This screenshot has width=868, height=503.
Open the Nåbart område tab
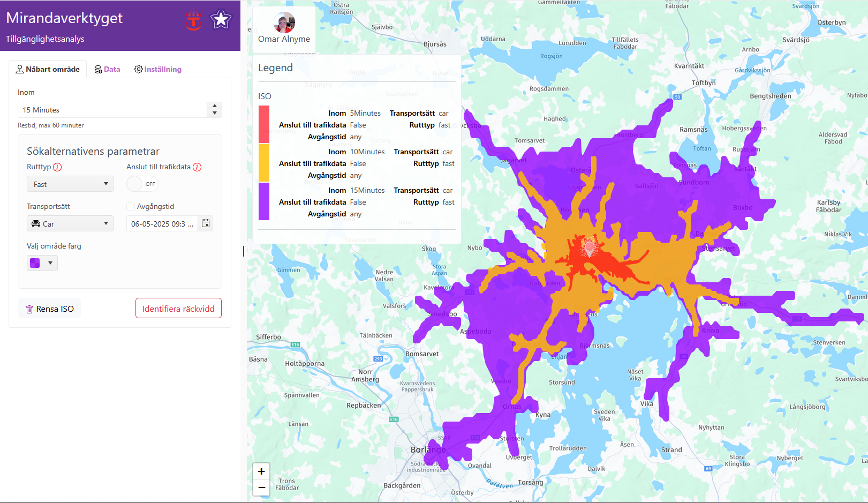pyautogui.click(x=48, y=69)
